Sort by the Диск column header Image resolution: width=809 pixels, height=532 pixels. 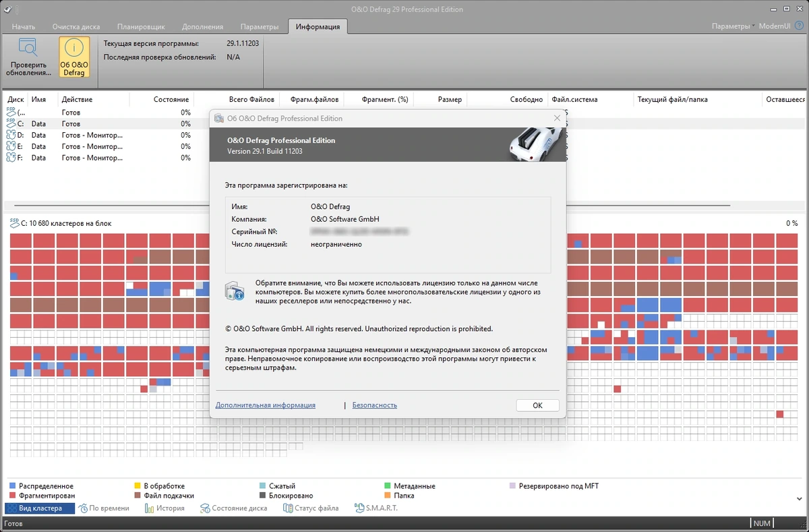16,99
